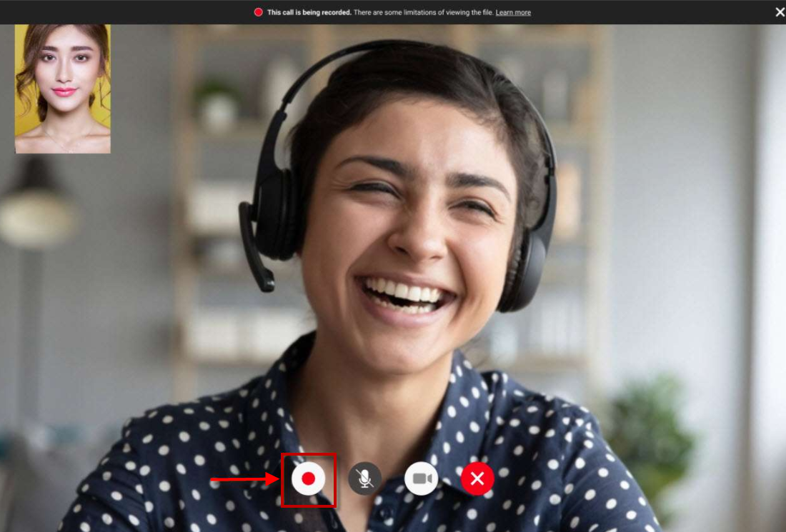Dismiss the recording notification banner
The image size is (786, 532).
pyautogui.click(x=780, y=12)
